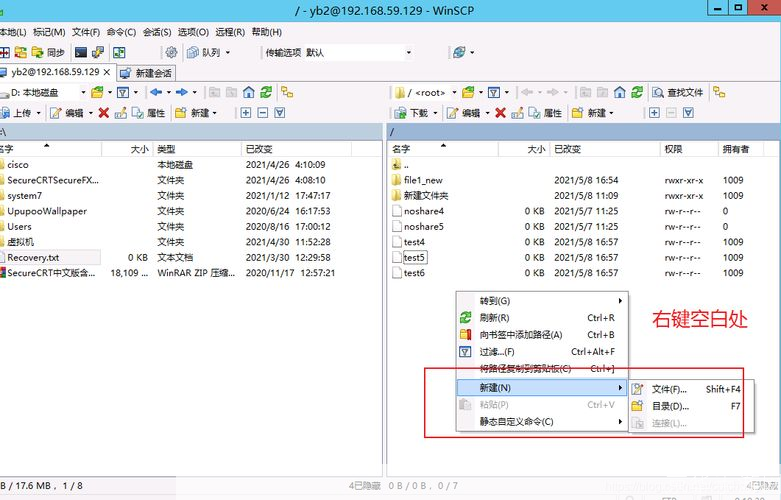The width and height of the screenshot is (781, 500).
Task: Delete the selected local file with the red X
Action: point(104,113)
